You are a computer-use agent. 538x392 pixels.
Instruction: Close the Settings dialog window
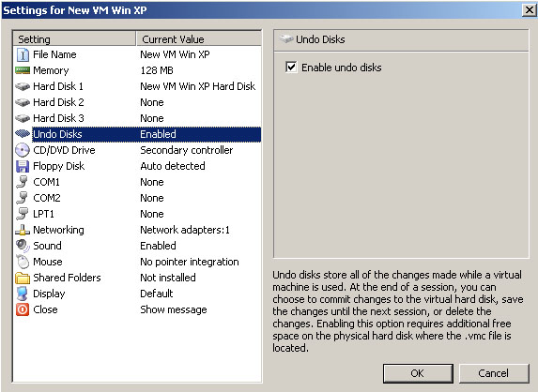[530, 10]
